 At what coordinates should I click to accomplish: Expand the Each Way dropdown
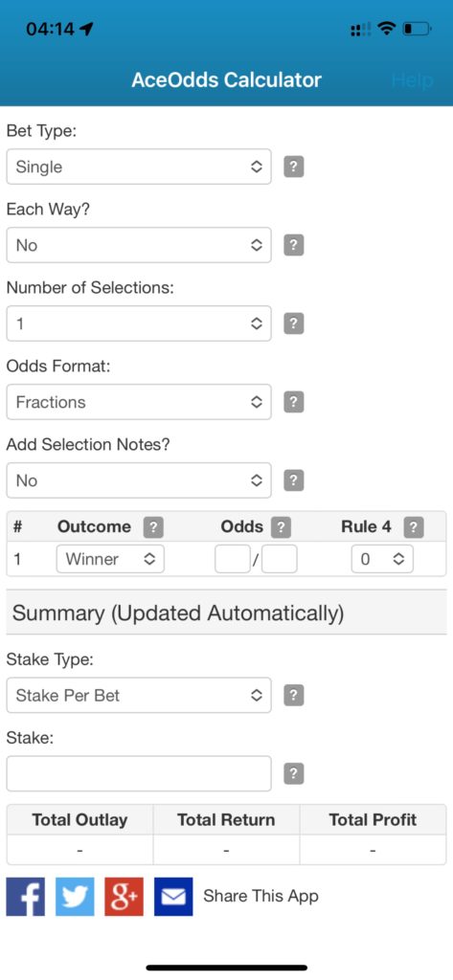click(139, 246)
